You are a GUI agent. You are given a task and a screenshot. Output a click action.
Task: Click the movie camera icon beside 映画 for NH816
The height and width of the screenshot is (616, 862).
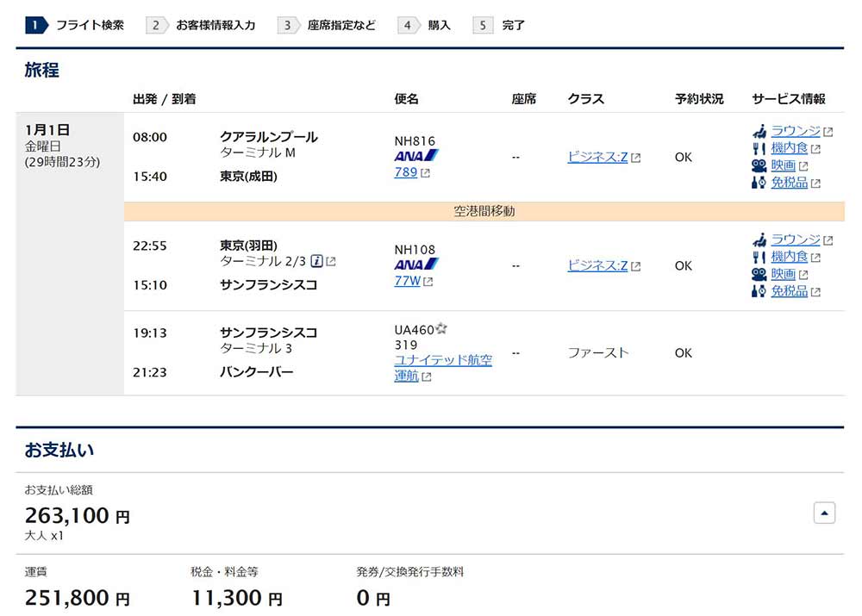tap(759, 165)
